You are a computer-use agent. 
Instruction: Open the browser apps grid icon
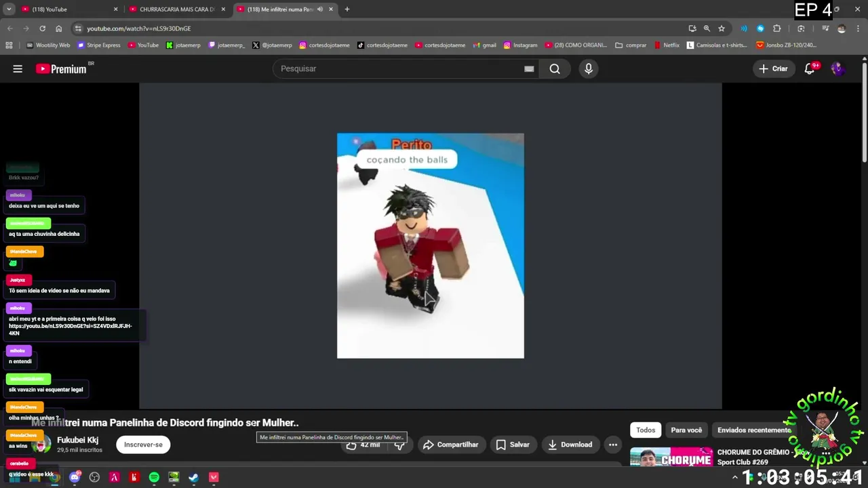pyautogui.click(x=9, y=45)
